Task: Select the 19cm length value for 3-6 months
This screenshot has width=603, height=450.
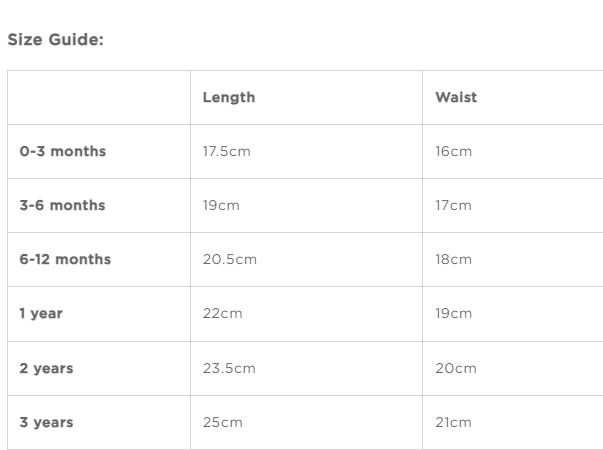Action: click(x=221, y=205)
